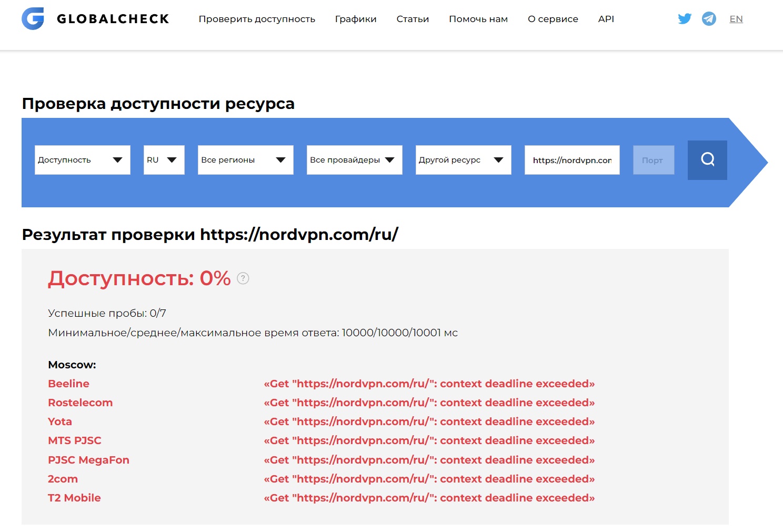Select the Yota provider row
783x532 pixels.
[60, 421]
